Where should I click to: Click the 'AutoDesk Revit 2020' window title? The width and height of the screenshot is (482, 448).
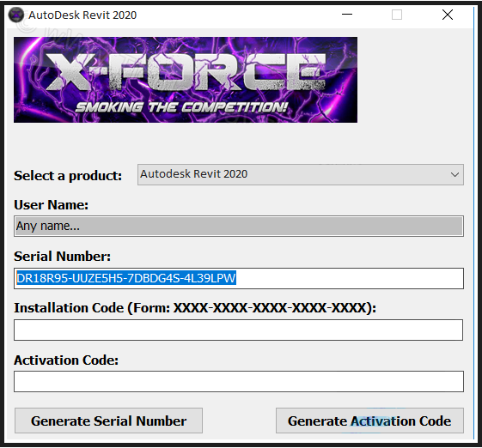[x=82, y=15]
